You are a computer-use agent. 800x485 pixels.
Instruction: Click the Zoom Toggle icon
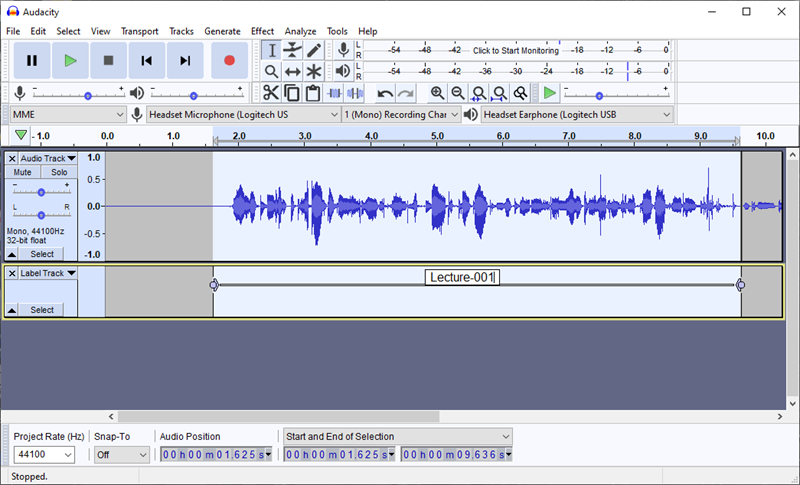click(520, 93)
